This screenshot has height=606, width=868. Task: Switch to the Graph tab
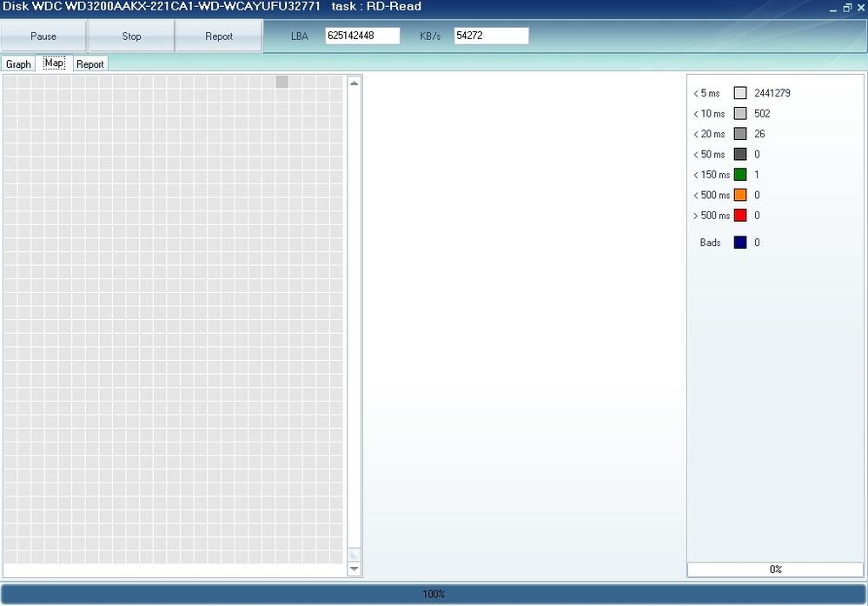click(x=18, y=64)
